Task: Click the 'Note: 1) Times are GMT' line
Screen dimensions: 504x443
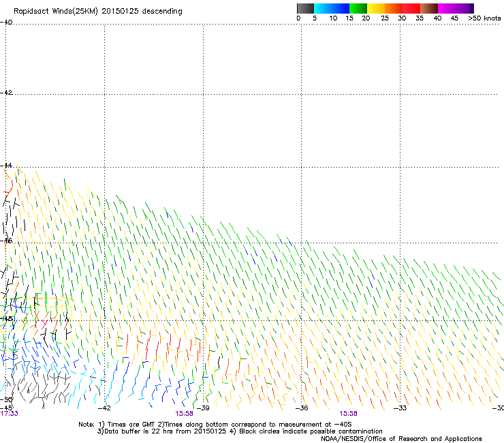Action: pos(215,425)
